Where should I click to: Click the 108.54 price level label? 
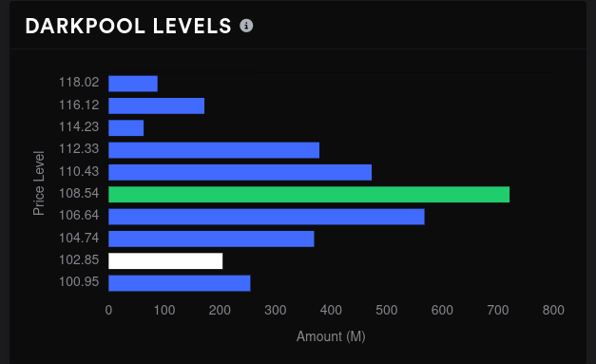pos(79,193)
